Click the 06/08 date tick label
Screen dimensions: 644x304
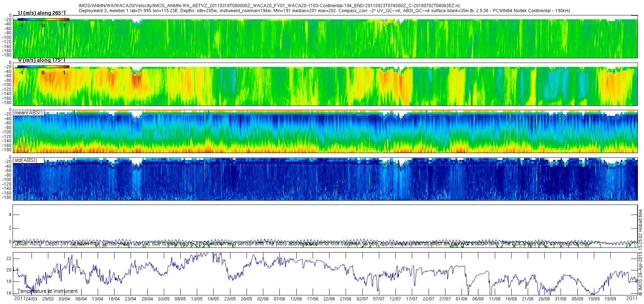[x=478, y=299]
